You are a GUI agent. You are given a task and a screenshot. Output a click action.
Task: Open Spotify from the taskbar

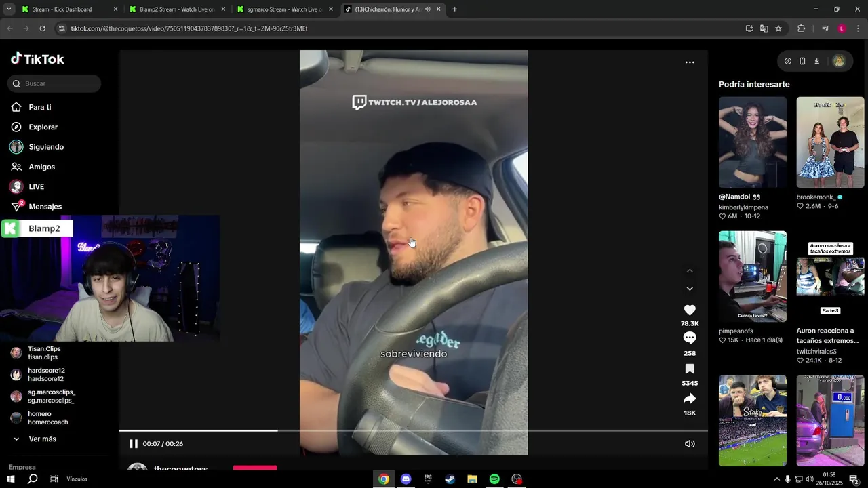pyautogui.click(x=494, y=479)
